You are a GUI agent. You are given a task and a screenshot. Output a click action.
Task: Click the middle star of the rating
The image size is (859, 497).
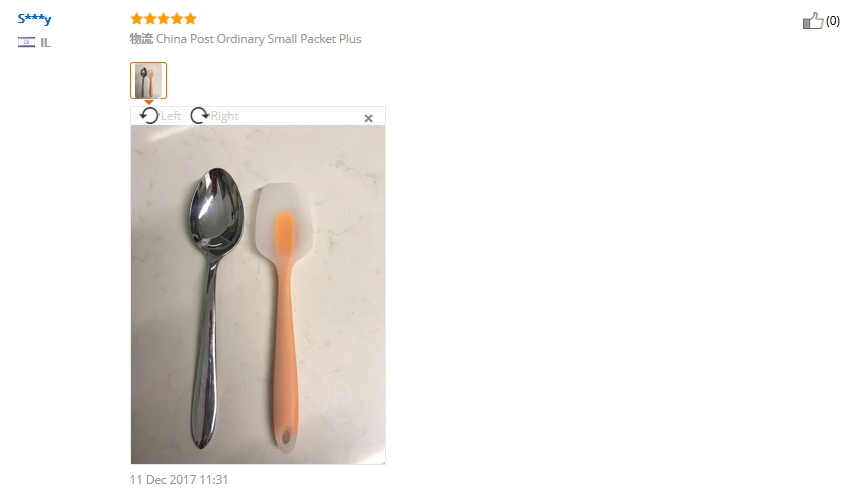[x=163, y=19]
